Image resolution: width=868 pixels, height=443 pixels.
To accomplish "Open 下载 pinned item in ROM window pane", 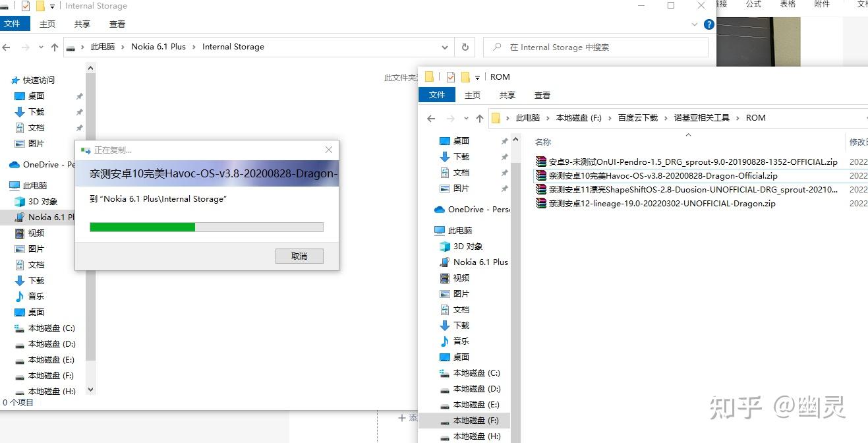I will [461, 156].
